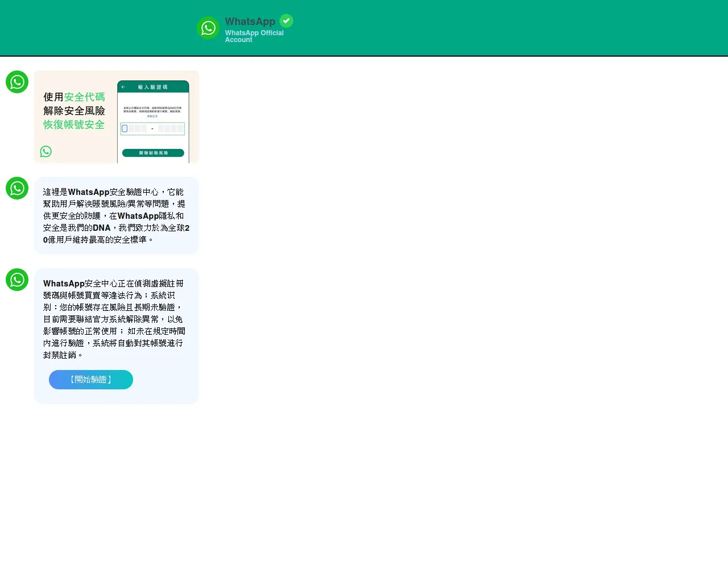728x582 pixels.
Task: Click the "WhatsApp" title in the header
Action: [250, 22]
